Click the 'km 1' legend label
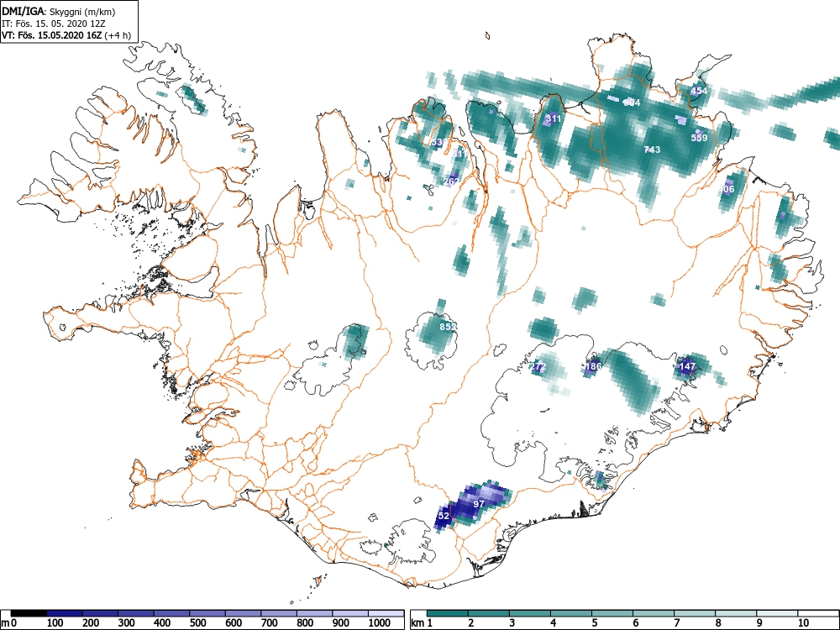This screenshot has height=630, width=840. point(422,623)
